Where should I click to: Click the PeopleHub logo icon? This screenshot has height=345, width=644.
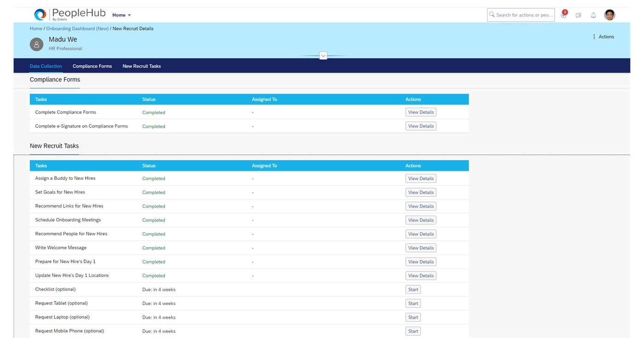coord(40,14)
